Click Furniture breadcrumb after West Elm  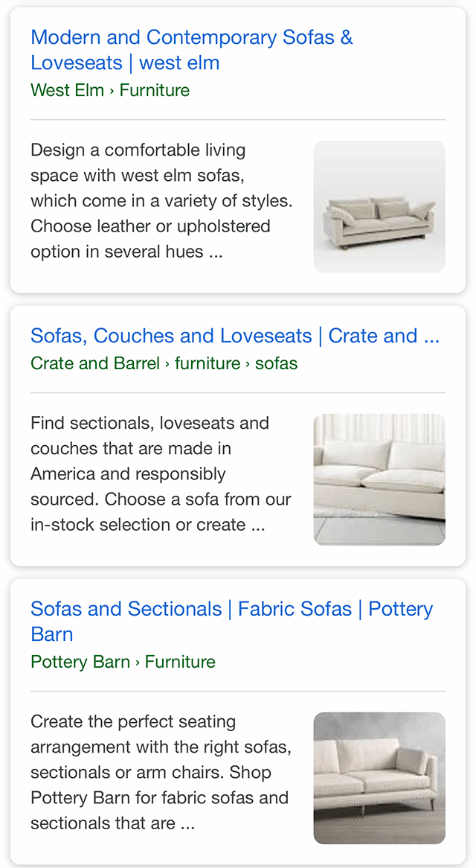tap(155, 90)
